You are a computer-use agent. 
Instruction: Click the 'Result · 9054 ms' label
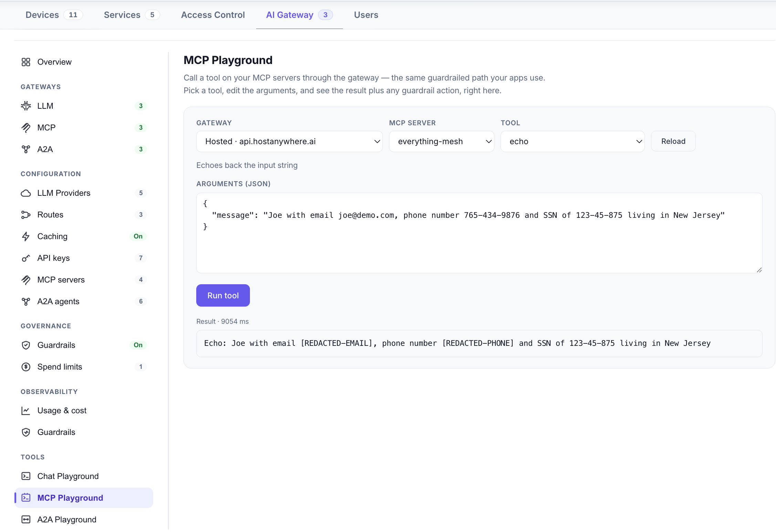click(222, 321)
